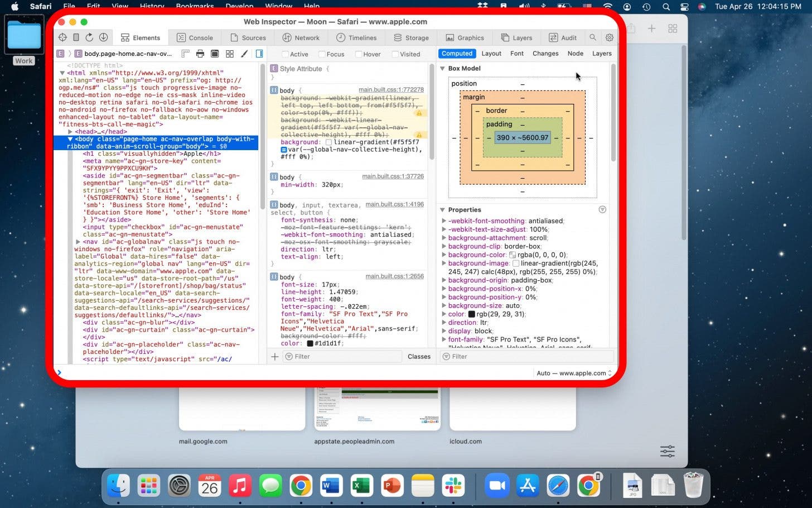Open inspector settings gear icon
The height and width of the screenshot is (508, 812).
(x=610, y=37)
